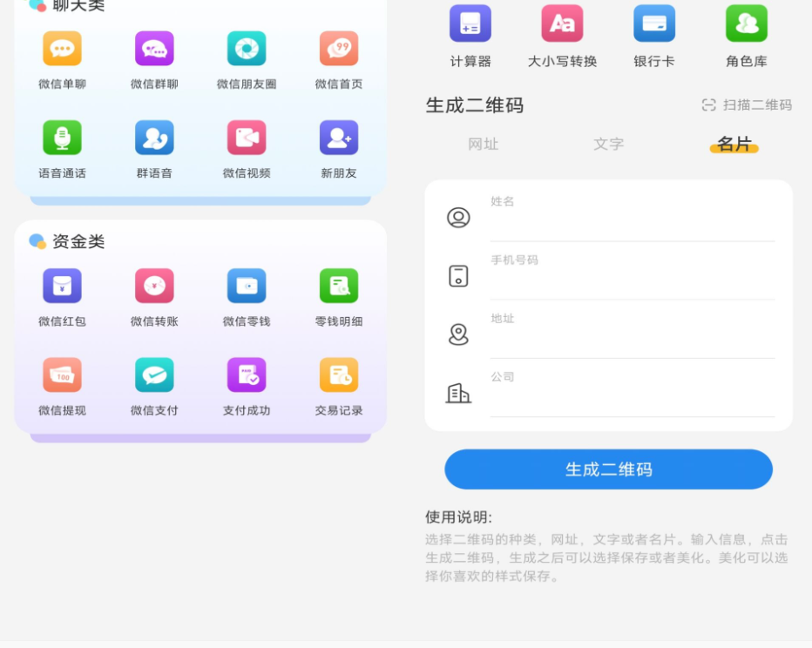Viewport: 812px width, 648px height.
Task: Open the 微信视频 video icon
Action: tap(247, 138)
